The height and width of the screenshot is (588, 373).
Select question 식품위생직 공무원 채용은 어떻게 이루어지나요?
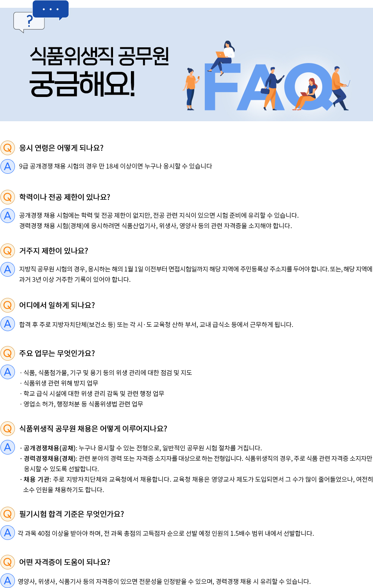(93, 429)
